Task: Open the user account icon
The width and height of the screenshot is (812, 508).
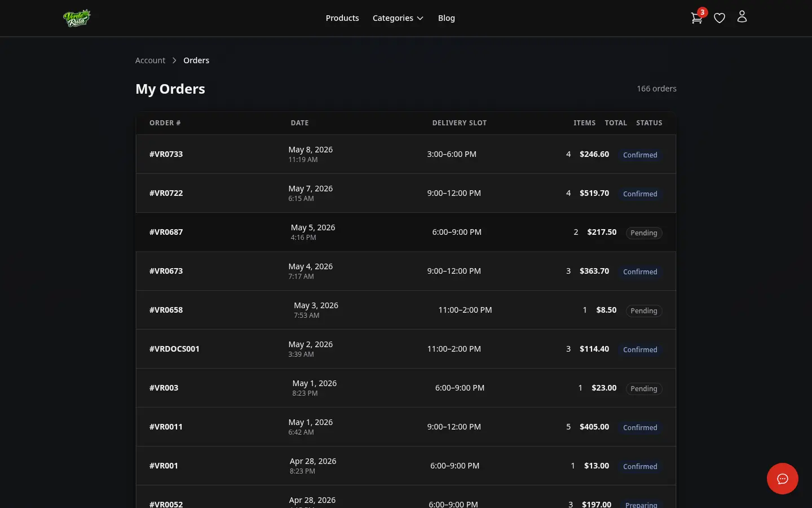Action: [742, 17]
